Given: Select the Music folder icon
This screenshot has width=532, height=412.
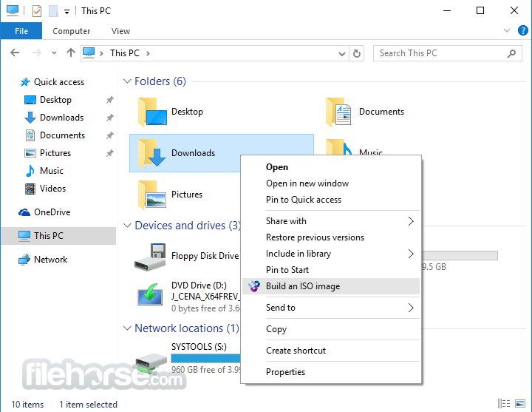Looking at the screenshot, I should [x=338, y=147].
